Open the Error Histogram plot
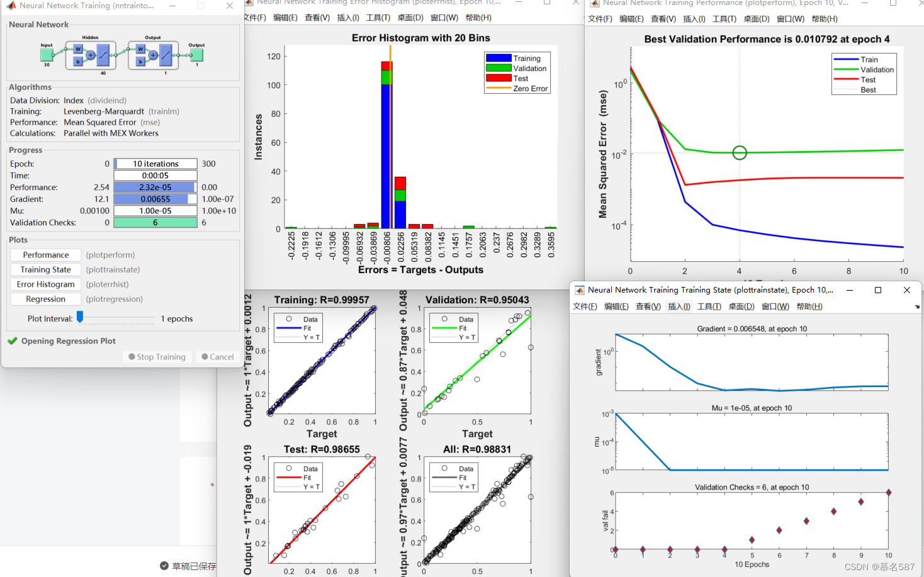The height and width of the screenshot is (577, 924). [x=46, y=284]
